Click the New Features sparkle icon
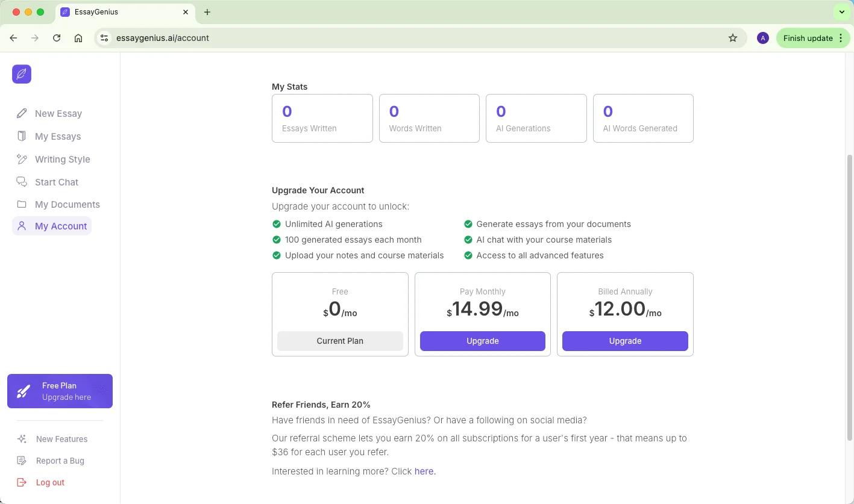This screenshot has height=504, width=854. point(22,439)
